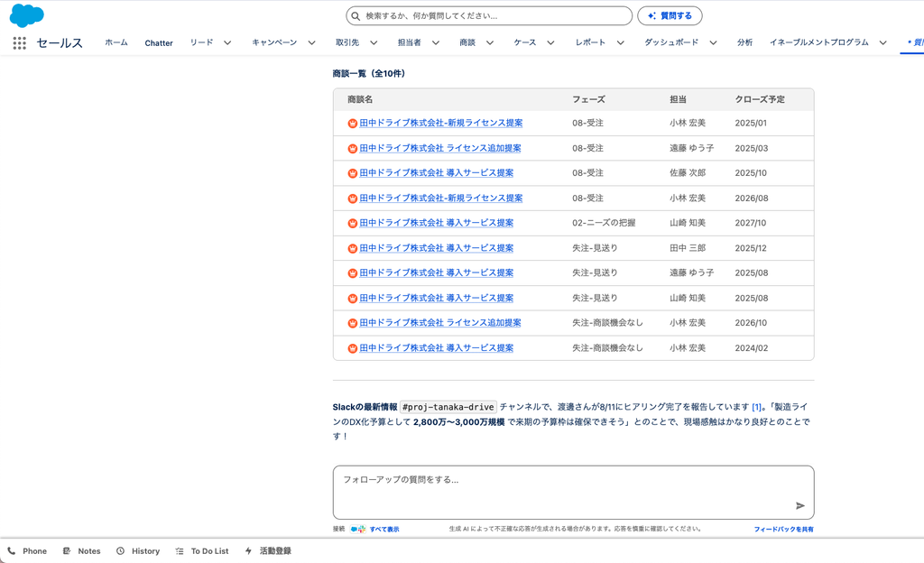Click the crown icon on the 佐藤 次郎 row

(353, 173)
